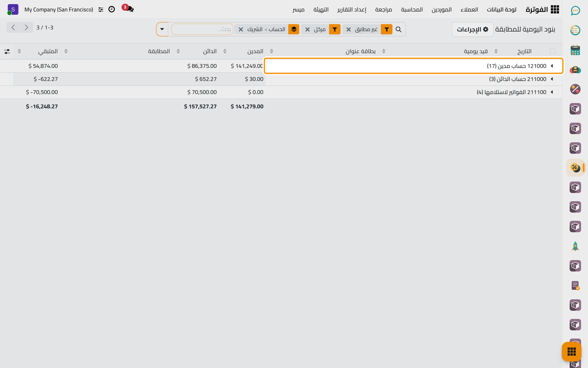Open the المحاسبة menu

click(412, 10)
